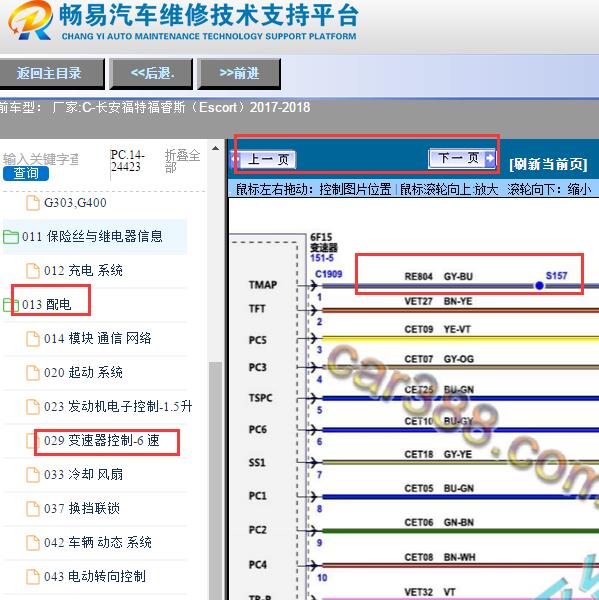Viewport: 599px width, 600px height.
Task: Click the document icon beside 023 发动机
Action: tap(33, 407)
